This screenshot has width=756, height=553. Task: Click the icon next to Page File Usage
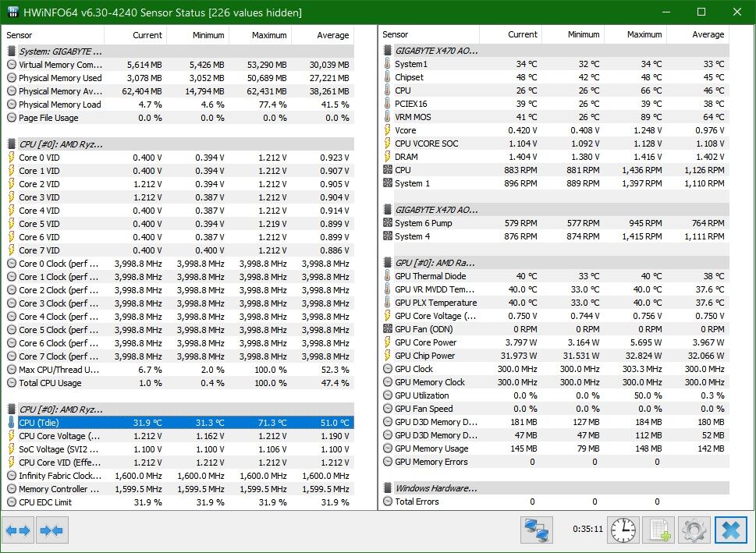[12, 118]
